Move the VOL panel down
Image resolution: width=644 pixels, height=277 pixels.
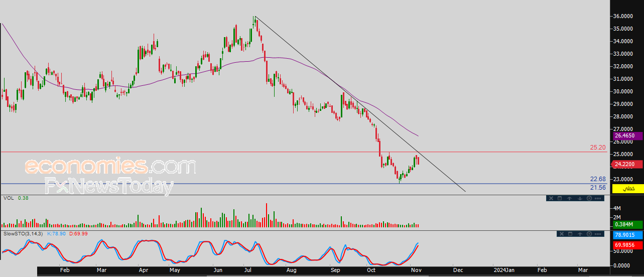point(580,198)
